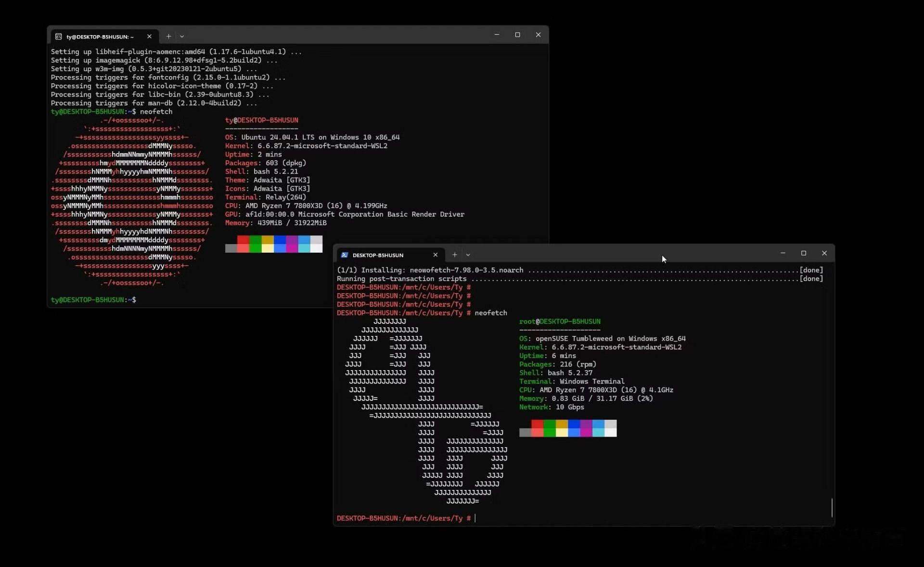
Task: Select the DESKTOP-B5HUSUN tab in openSUSE window
Action: click(x=389, y=255)
